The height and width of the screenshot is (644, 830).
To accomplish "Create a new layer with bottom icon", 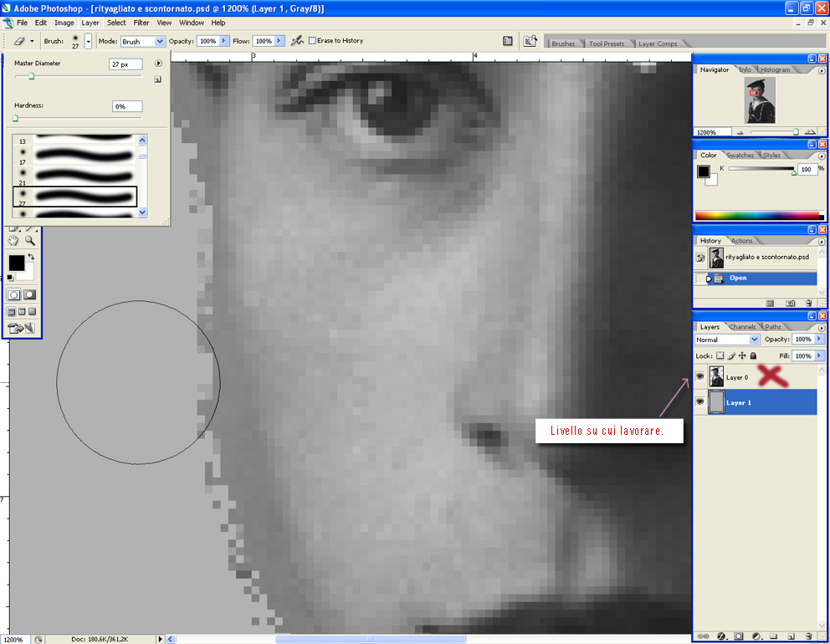I will tap(792, 636).
